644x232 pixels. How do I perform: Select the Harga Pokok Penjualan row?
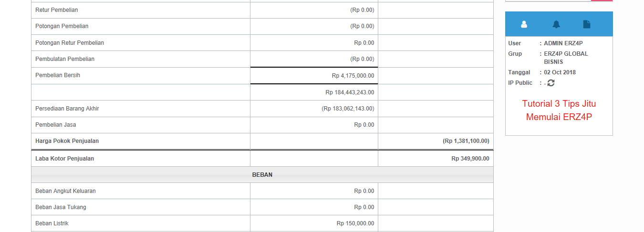click(262, 141)
